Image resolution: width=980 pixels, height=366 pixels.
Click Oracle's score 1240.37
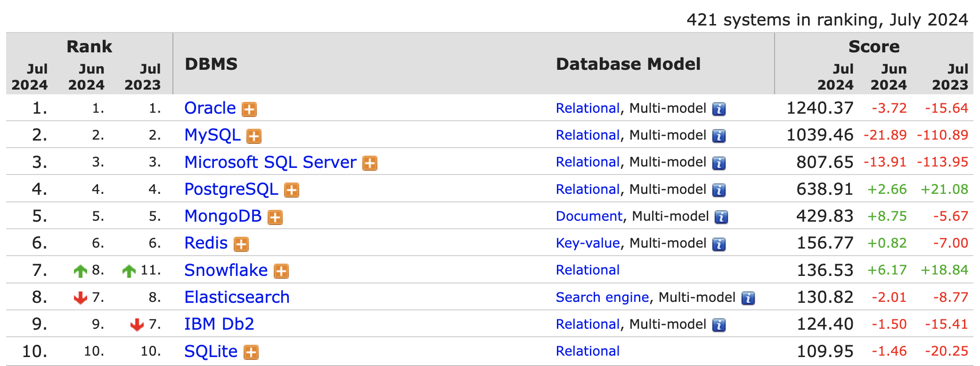(820, 108)
